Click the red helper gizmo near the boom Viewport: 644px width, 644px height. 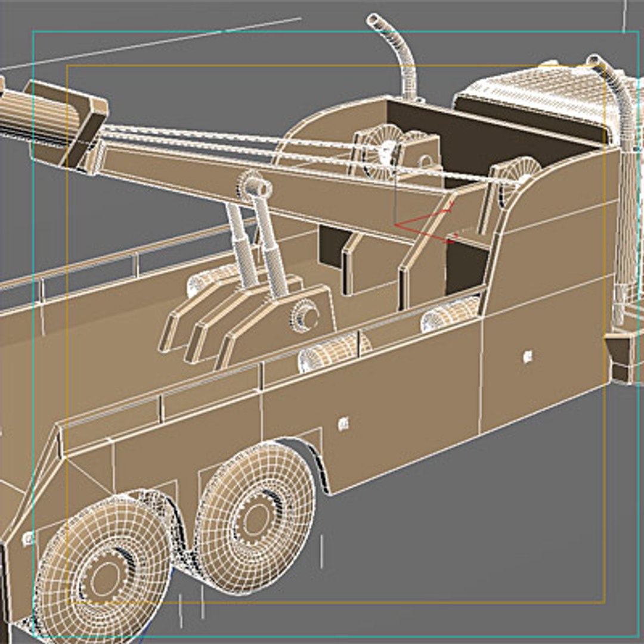tap(426, 222)
